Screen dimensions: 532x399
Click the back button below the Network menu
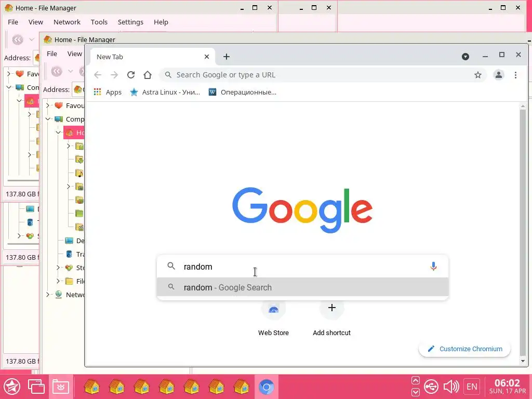point(57,71)
